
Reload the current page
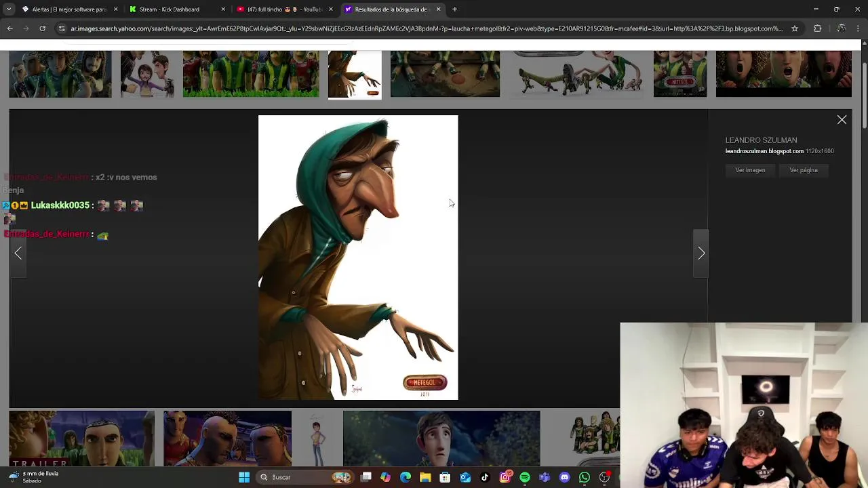click(43, 28)
